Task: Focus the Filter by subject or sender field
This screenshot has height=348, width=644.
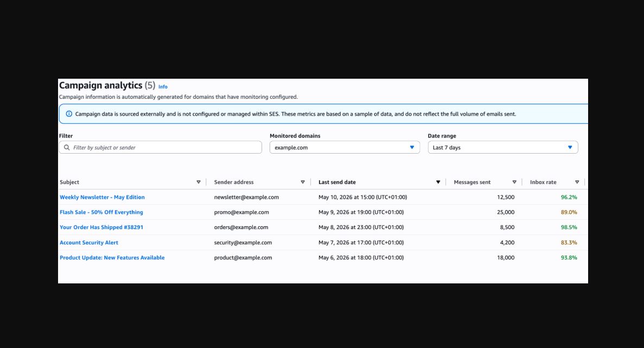Action: coord(160,148)
